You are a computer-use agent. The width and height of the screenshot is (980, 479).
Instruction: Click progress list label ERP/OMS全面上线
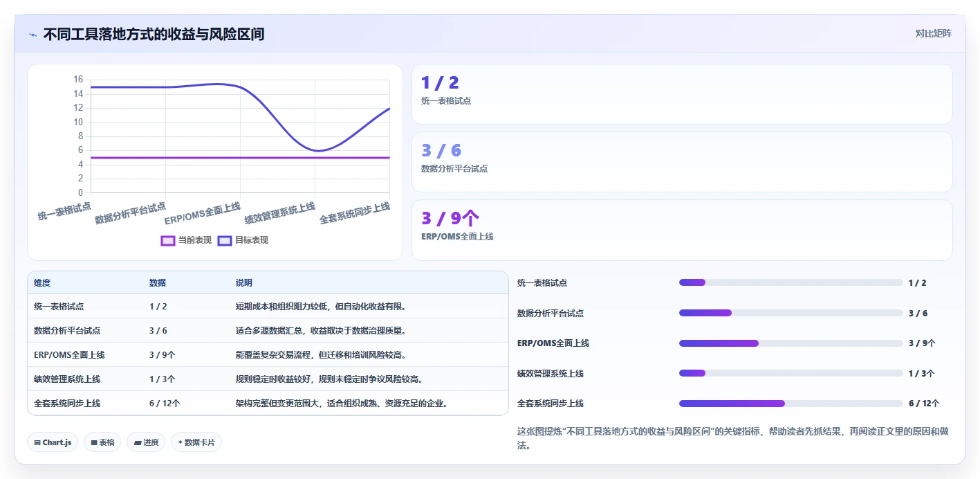(553, 343)
